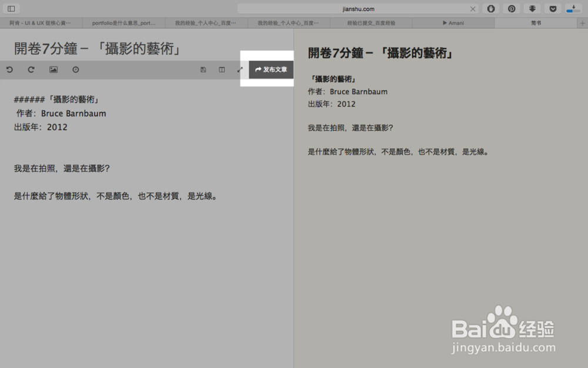Click the content blocker shield icon
Viewport: 588px width, 368px height.
pos(491,8)
